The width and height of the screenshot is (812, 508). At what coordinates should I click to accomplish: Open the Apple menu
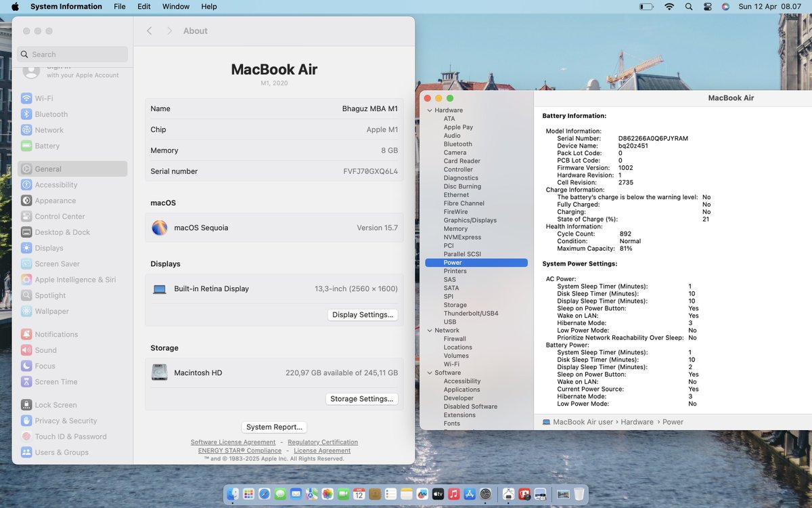point(15,6)
